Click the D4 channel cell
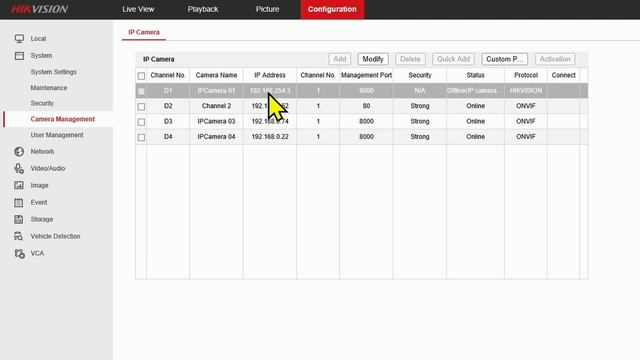Screen dimensions: 640x360 (168, 137)
